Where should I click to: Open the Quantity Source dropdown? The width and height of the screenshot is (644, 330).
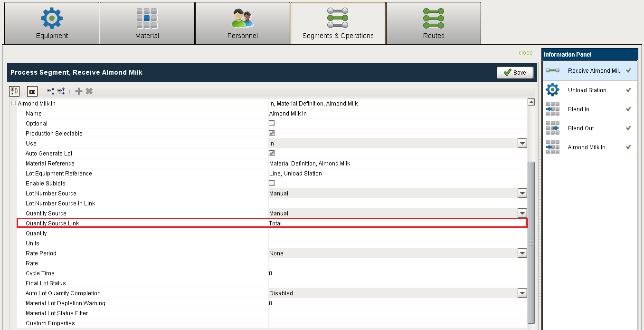click(522, 213)
